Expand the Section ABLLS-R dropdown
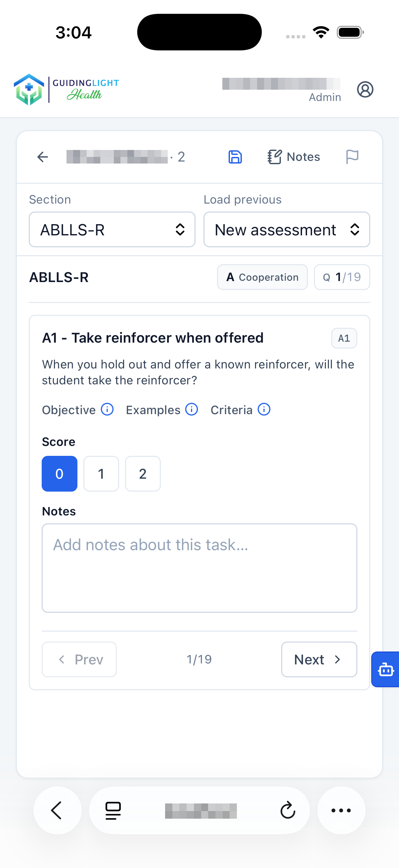Image resolution: width=399 pixels, height=868 pixels. 112,229
